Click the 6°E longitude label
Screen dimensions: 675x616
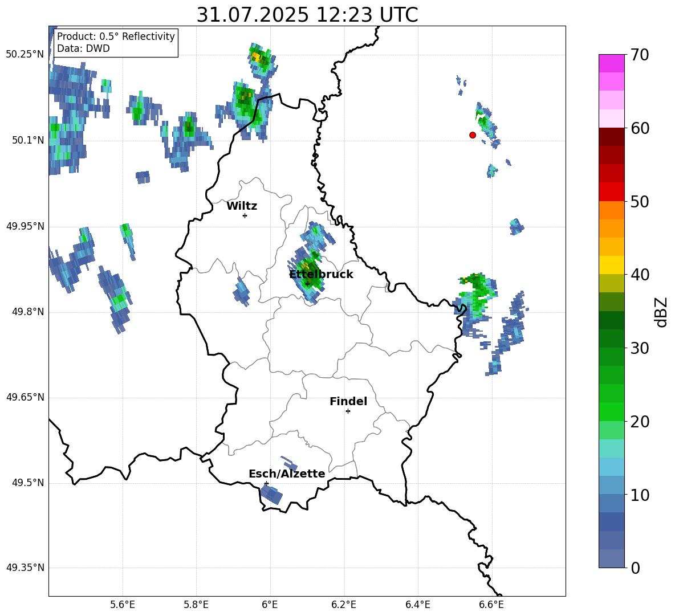click(270, 605)
